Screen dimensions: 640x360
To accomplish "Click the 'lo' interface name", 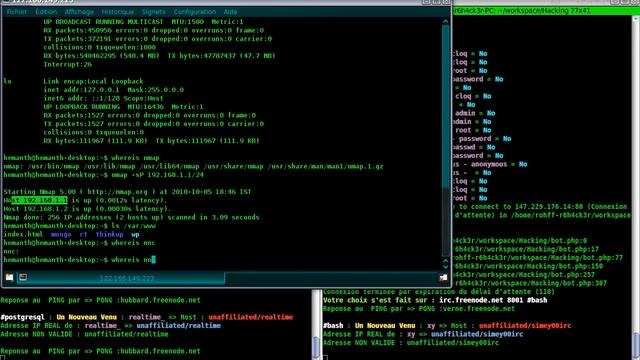I will coord(8,81).
